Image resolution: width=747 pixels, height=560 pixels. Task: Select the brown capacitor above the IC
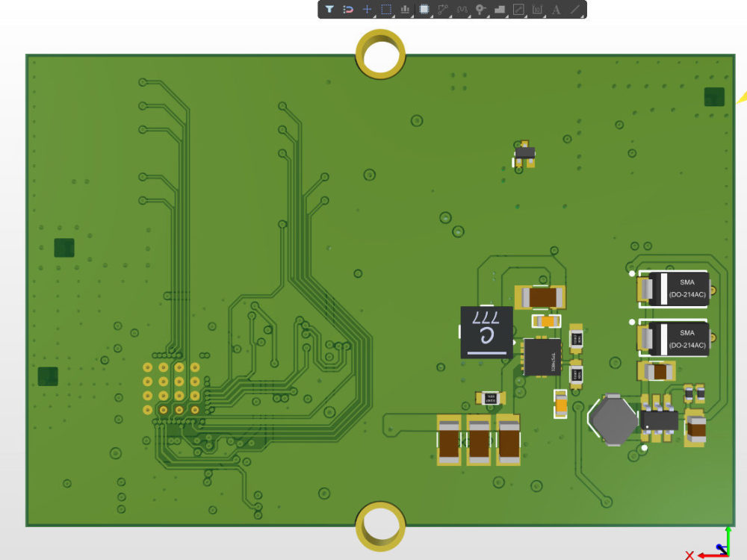click(x=540, y=298)
